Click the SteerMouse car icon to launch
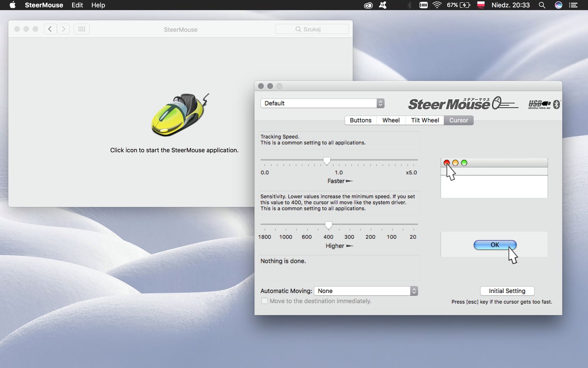Viewport: 588px width, 368px height. tap(180, 115)
